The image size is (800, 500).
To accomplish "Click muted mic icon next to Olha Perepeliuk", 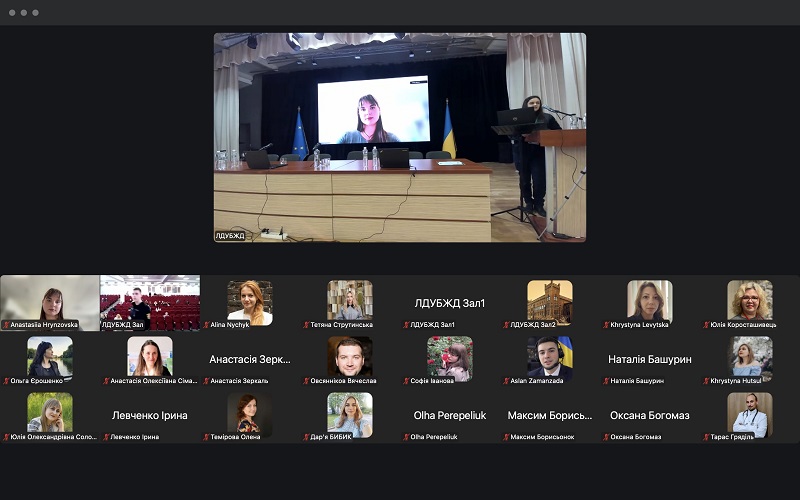I will [406, 437].
